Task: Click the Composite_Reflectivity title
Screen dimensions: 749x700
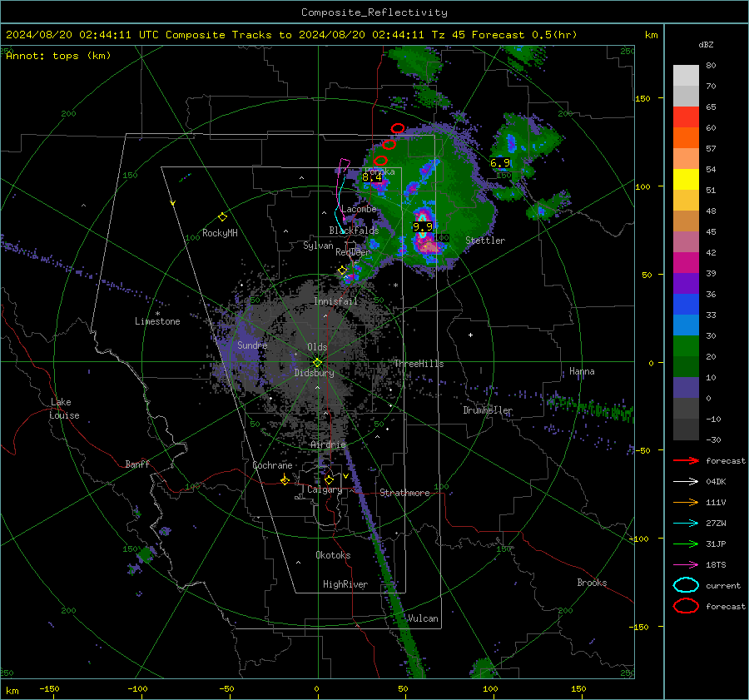Action: (x=374, y=12)
